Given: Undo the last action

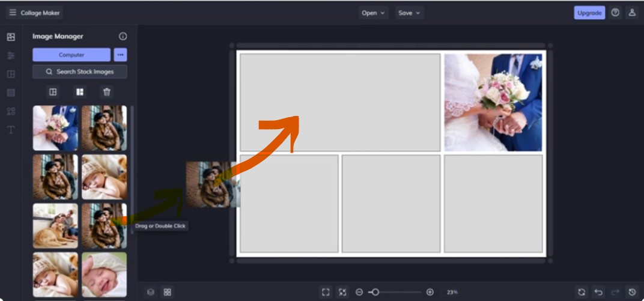Looking at the screenshot, I should pos(598,292).
